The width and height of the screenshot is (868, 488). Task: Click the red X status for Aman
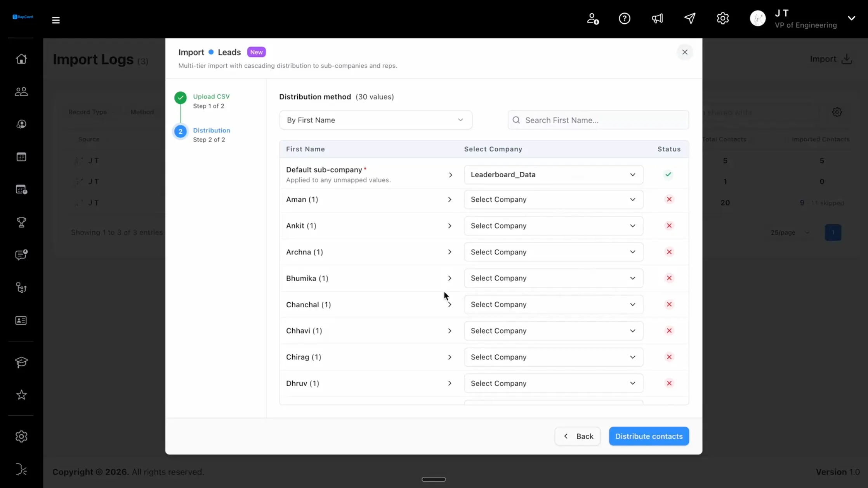[x=669, y=199]
